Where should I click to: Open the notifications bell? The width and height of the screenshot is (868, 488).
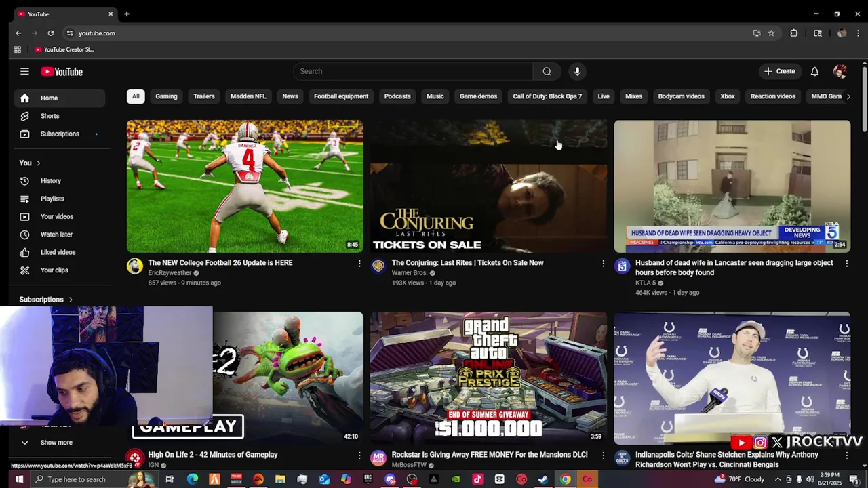pyautogui.click(x=814, y=71)
